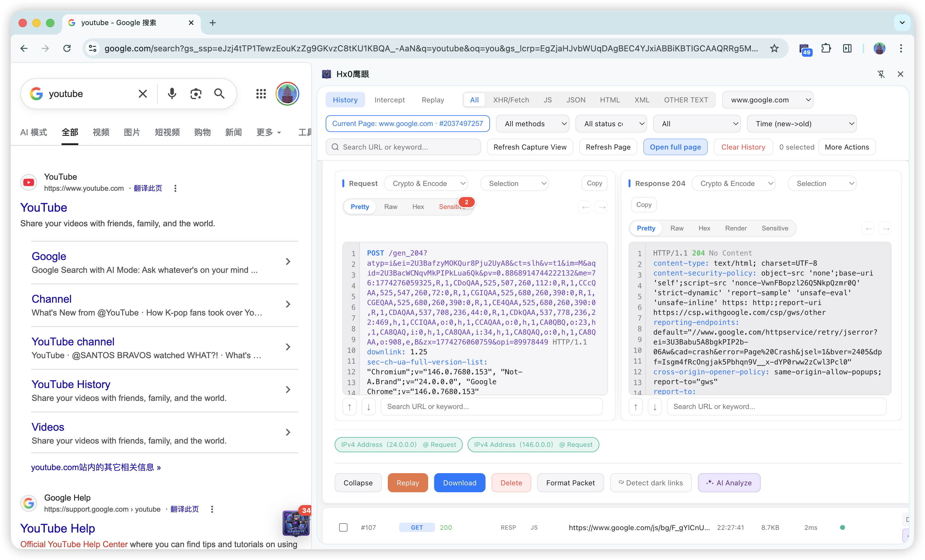
Task: Select the Request Hex view tab
Action: coord(418,207)
